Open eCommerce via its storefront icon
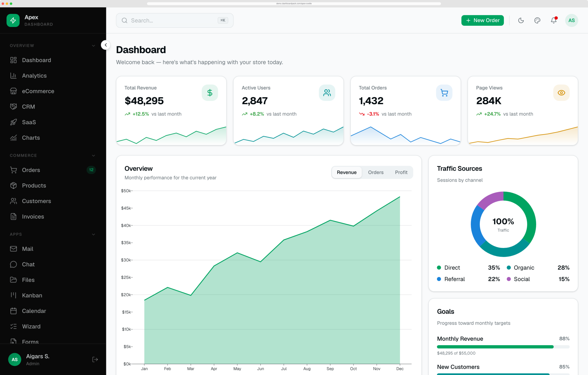The height and width of the screenshot is (375, 588). (x=13, y=91)
